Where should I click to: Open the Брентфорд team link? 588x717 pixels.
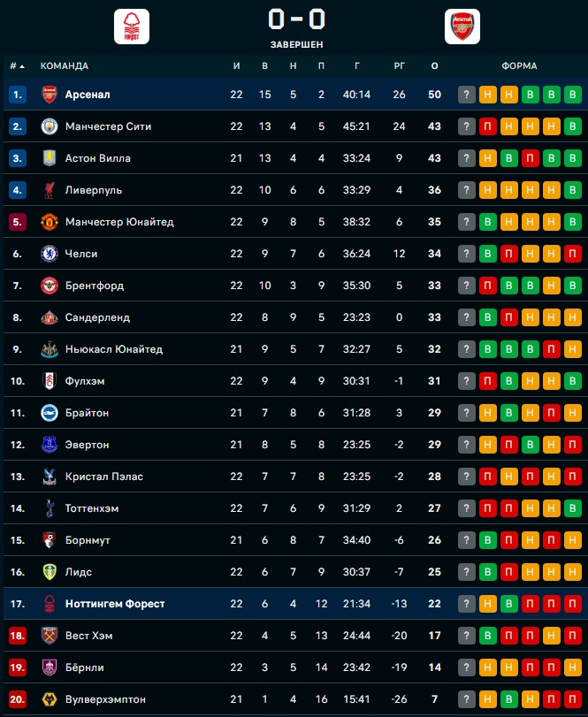click(95, 286)
